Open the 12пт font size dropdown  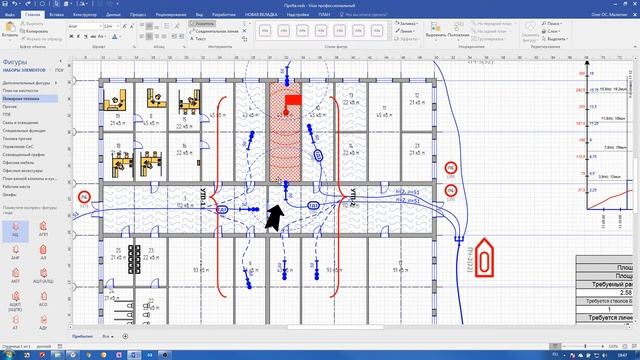tap(118, 26)
